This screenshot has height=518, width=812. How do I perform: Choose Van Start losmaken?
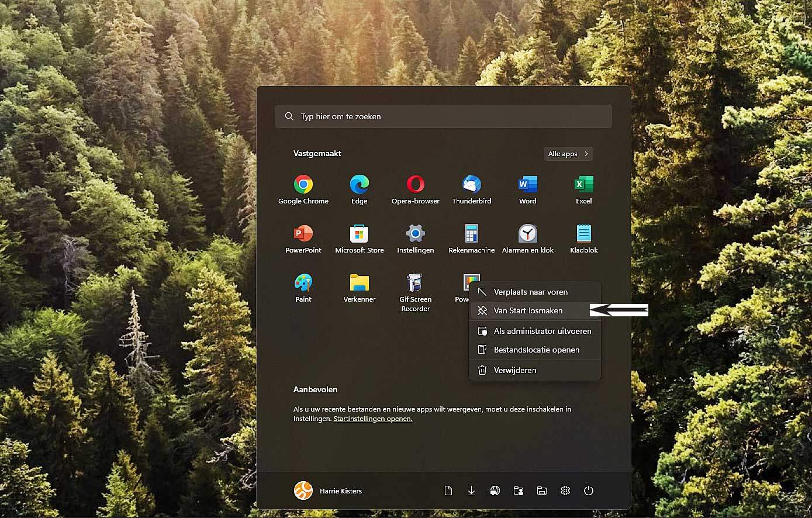click(535, 310)
